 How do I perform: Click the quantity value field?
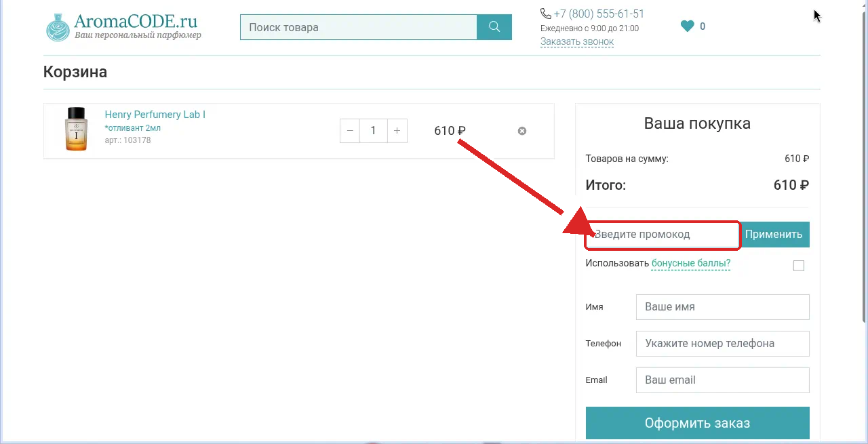click(374, 131)
